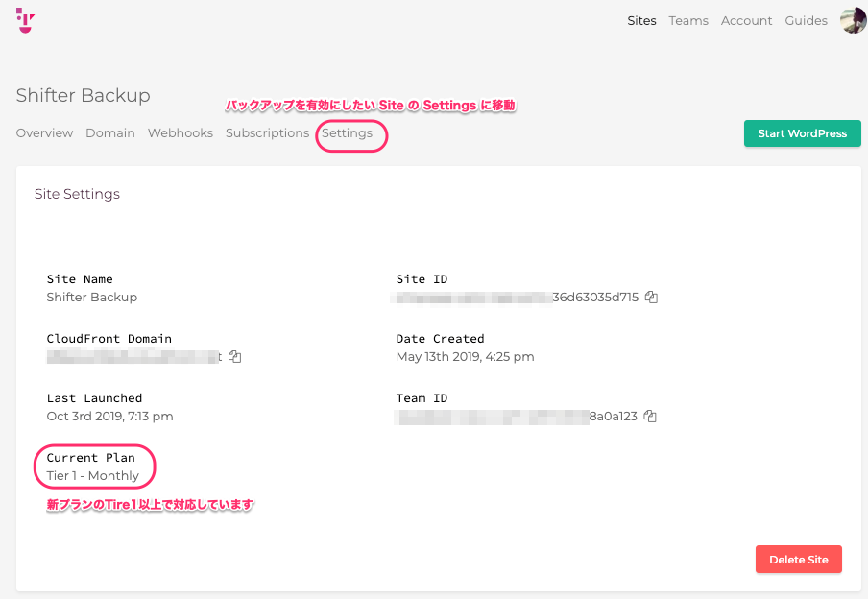The width and height of the screenshot is (868, 599).
Task: Switch to the Domain tab
Action: pyautogui.click(x=110, y=132)
